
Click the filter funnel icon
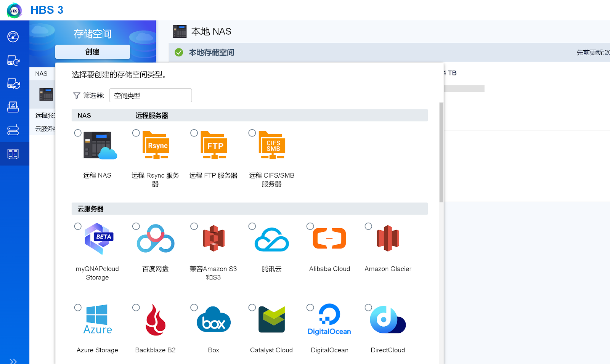(x=77, y=96)
